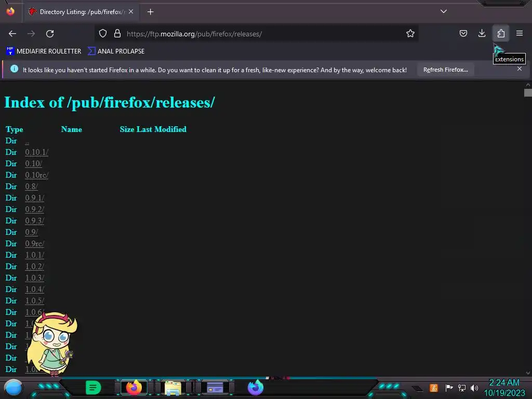Open the 0.8/ directory
The height and width of the screenshot is (399, 532).
31,187
